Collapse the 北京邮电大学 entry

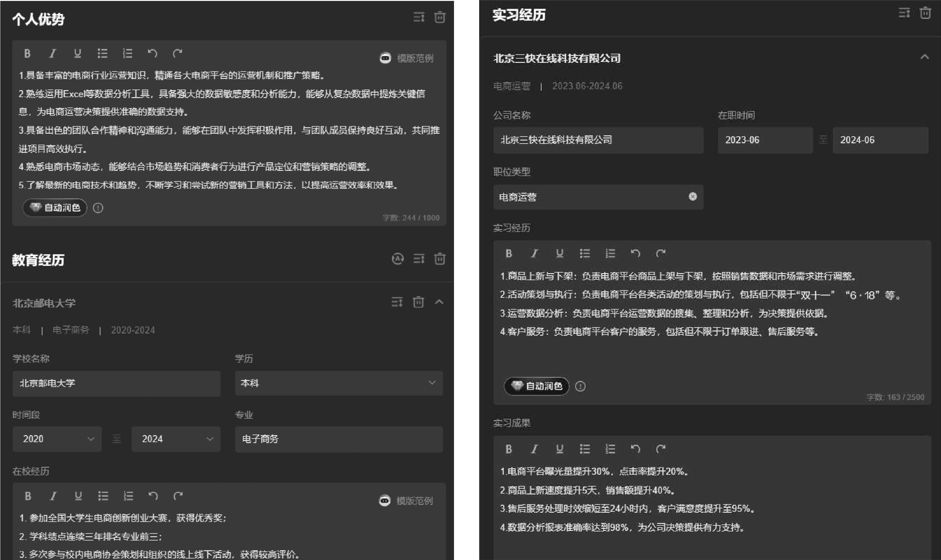[439, 302]
